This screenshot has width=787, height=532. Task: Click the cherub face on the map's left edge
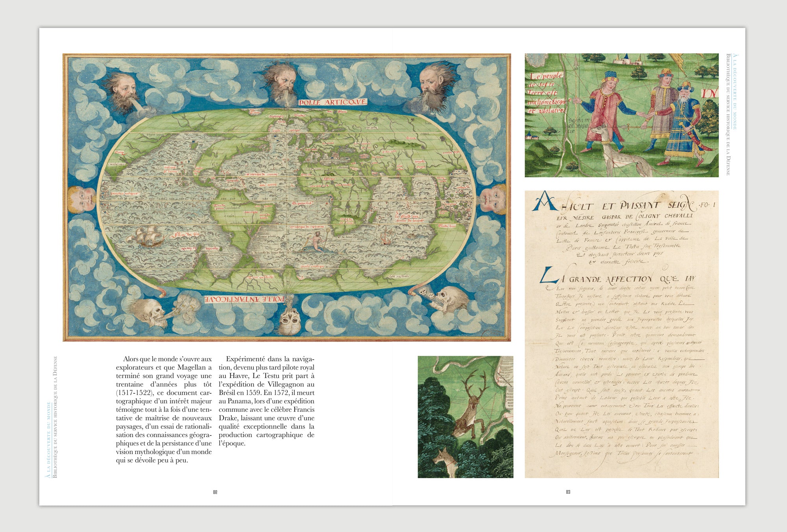[82, 199]
